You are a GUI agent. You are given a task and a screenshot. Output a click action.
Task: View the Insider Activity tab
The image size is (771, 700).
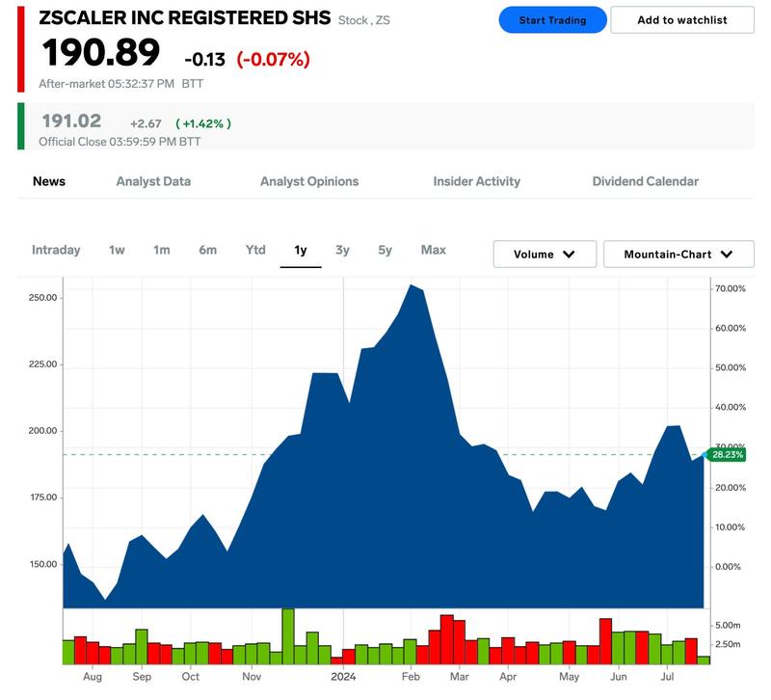476,181
